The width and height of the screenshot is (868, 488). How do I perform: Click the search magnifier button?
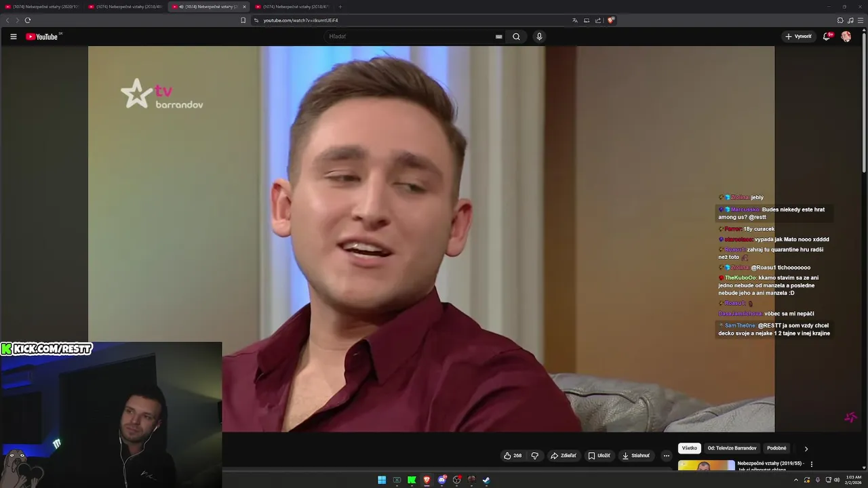point(516,37)
